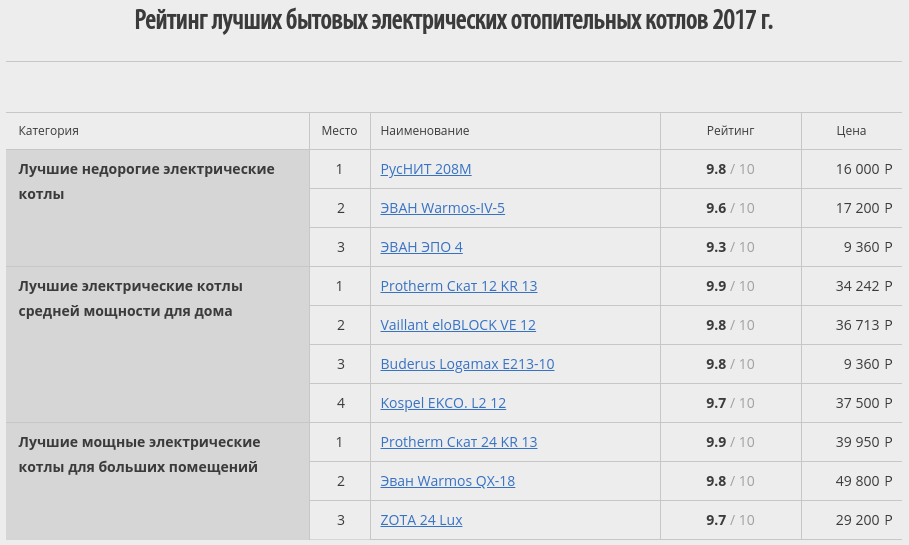Click the price 37 500 Р
The height and width of the screenshot is (545, 909).
point(864,402)
